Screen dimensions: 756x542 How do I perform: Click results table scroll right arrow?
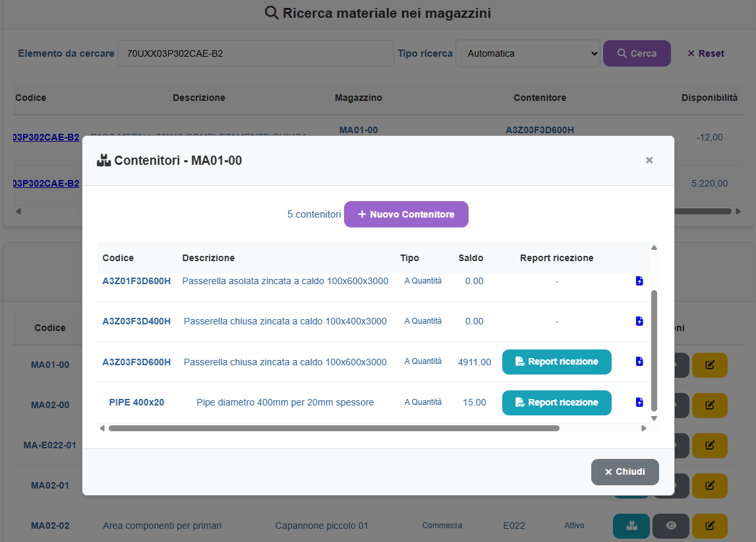pyautogui.click(x=738, y=211)
